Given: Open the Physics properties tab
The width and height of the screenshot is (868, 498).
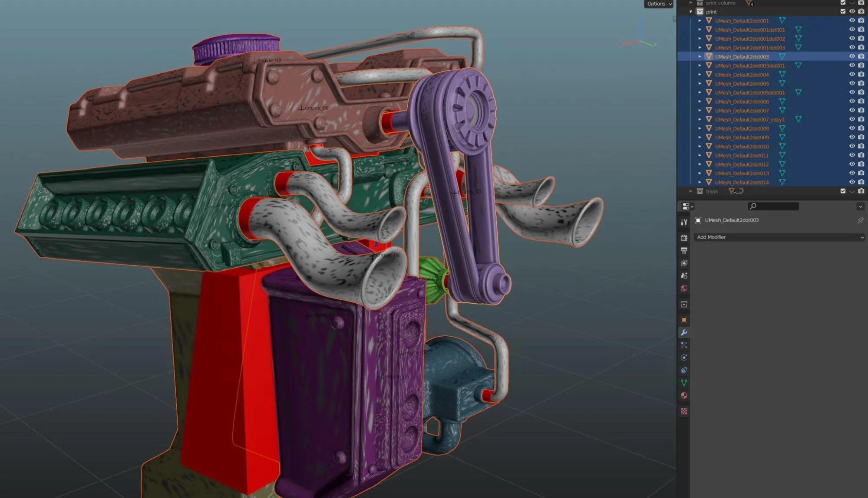Looking at the screenshot, I should pos(684,358).
